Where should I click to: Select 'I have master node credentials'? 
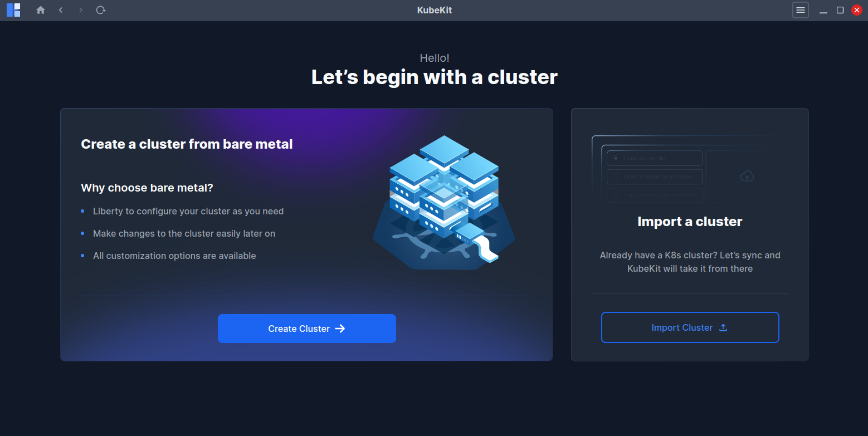[x=654, y=195]
